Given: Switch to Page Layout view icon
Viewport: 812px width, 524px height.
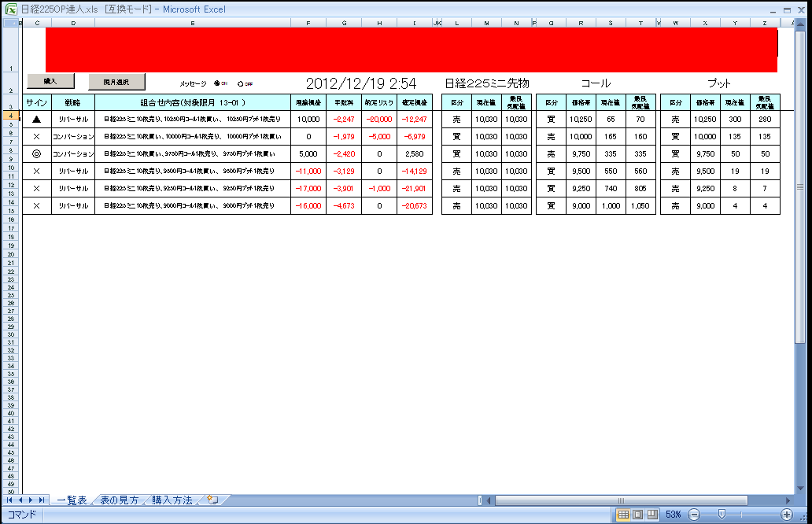Looking at the screenshot, I should pos(638,515).
